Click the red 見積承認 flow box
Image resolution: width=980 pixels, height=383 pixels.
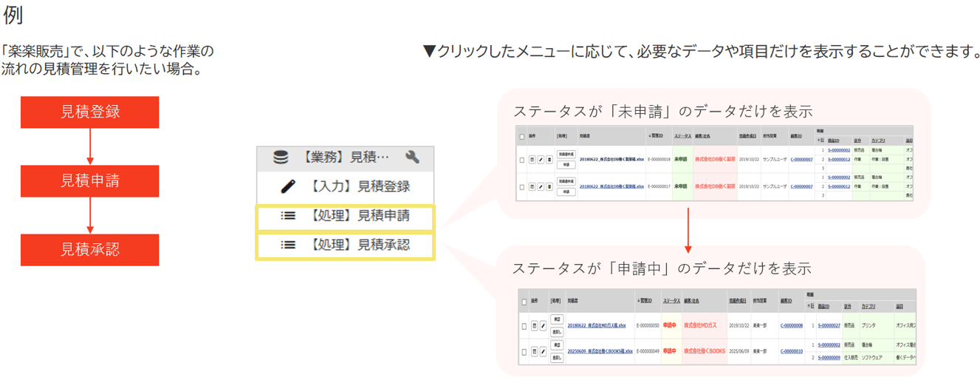(89, 250)
